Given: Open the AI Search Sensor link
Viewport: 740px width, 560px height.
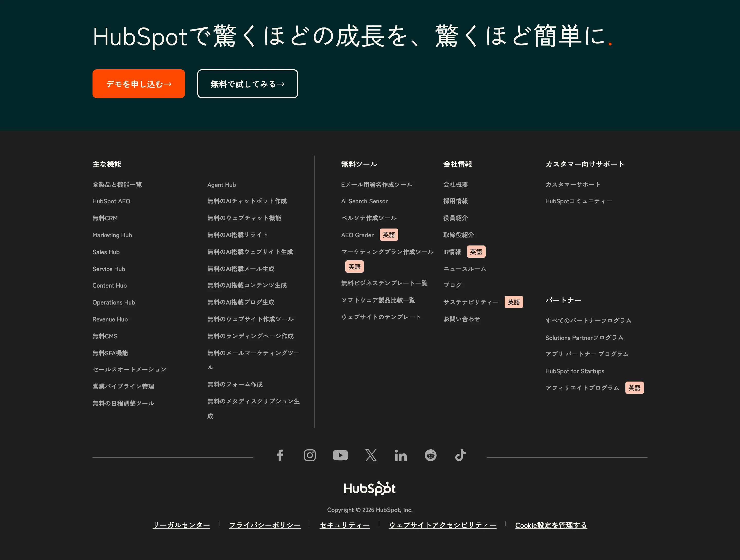Looking at the screenshot, I should [x=364, y=201].
